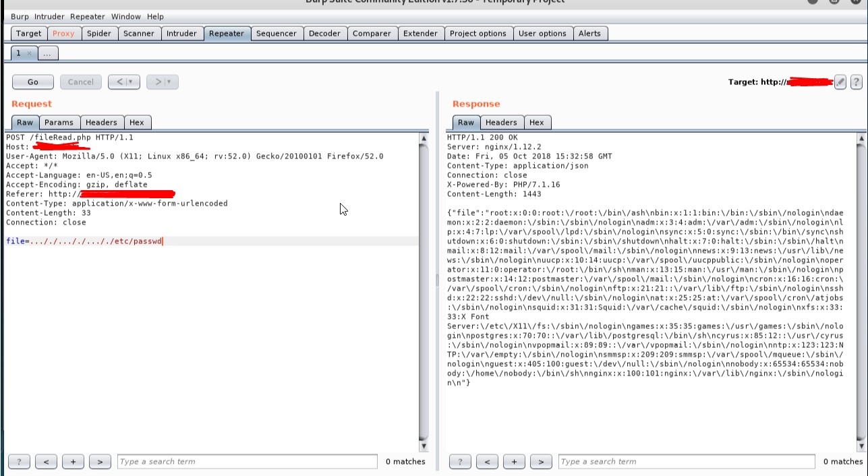Switch to the Decoder tab
This screenshot has width=868, height=476.
point(324,34)
